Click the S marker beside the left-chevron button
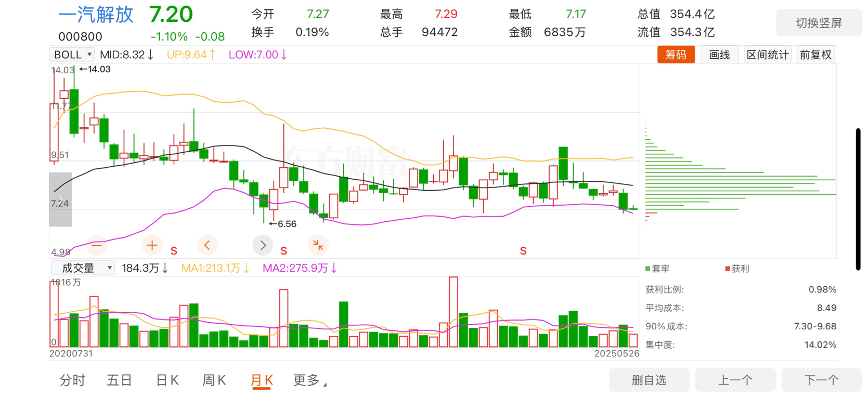Viewport: 868px width, 399px height. coord(174,251)
